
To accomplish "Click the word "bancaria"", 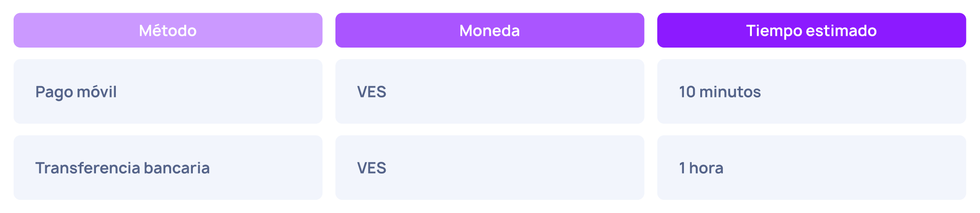I will click(177, 168).
